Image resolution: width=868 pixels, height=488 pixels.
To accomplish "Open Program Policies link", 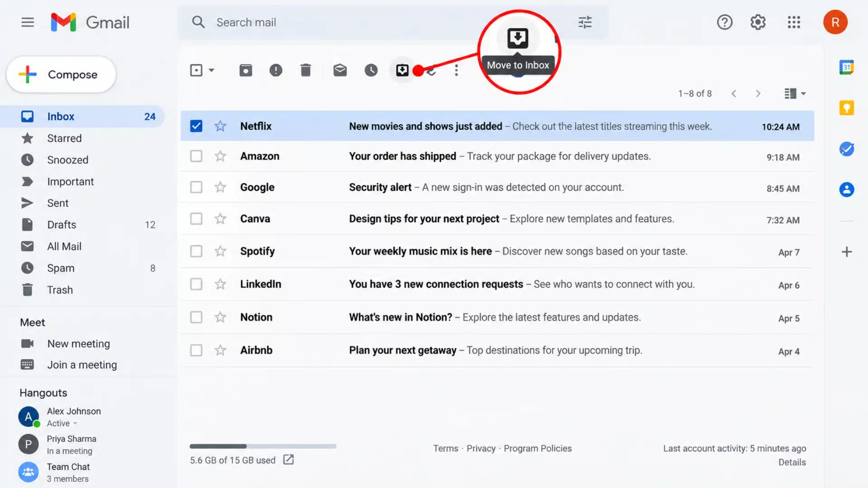I will tap(538, 448).
